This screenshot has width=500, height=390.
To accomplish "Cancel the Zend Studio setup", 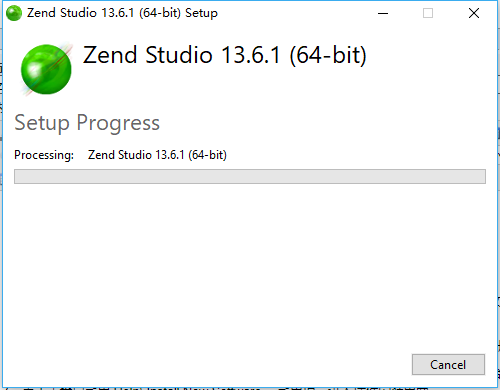I will pyautogui.click(x=448, y=365).
